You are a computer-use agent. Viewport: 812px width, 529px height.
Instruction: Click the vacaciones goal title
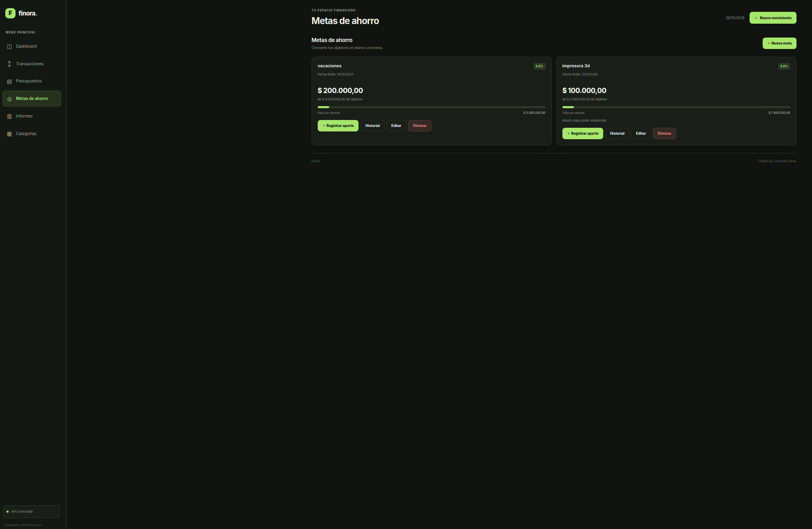click(330, 66)
